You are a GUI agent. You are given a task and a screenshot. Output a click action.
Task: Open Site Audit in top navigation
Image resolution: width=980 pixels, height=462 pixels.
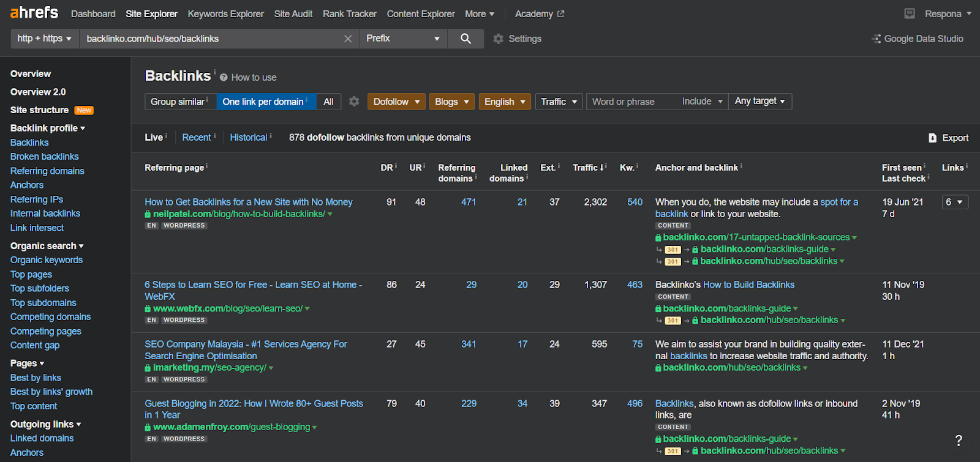[x=293, y=13]
